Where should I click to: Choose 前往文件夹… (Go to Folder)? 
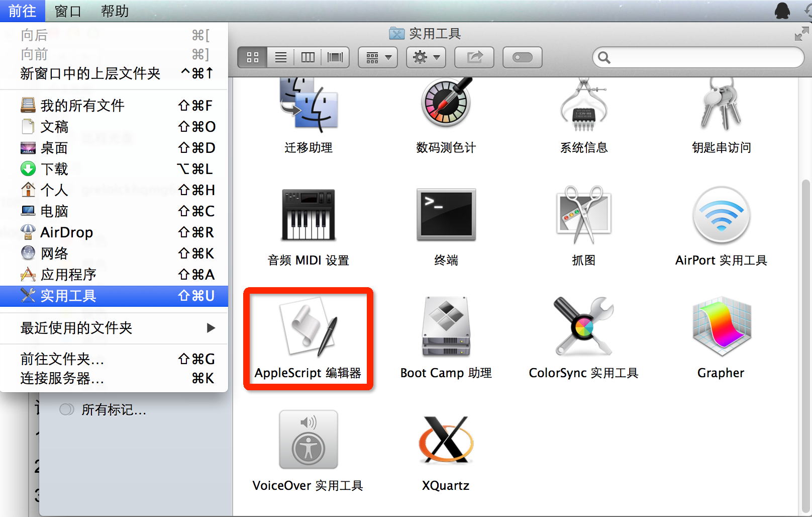(x=114, y=359)
